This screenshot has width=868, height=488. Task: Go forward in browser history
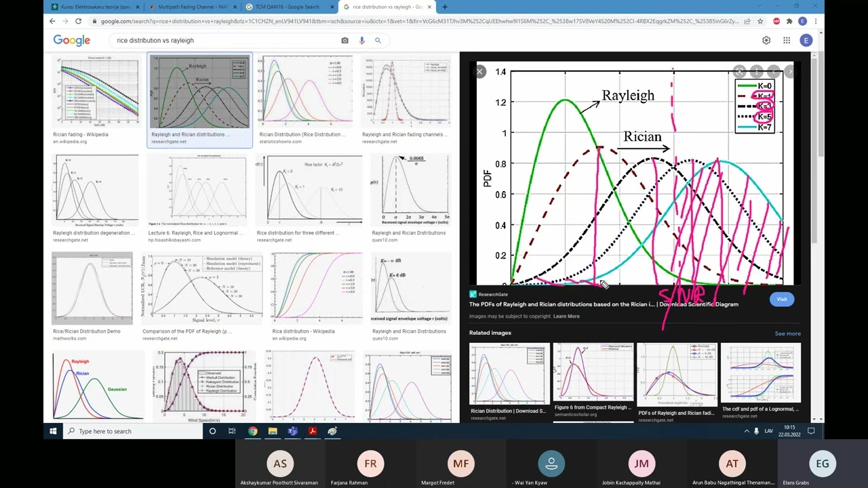[65, 22]
